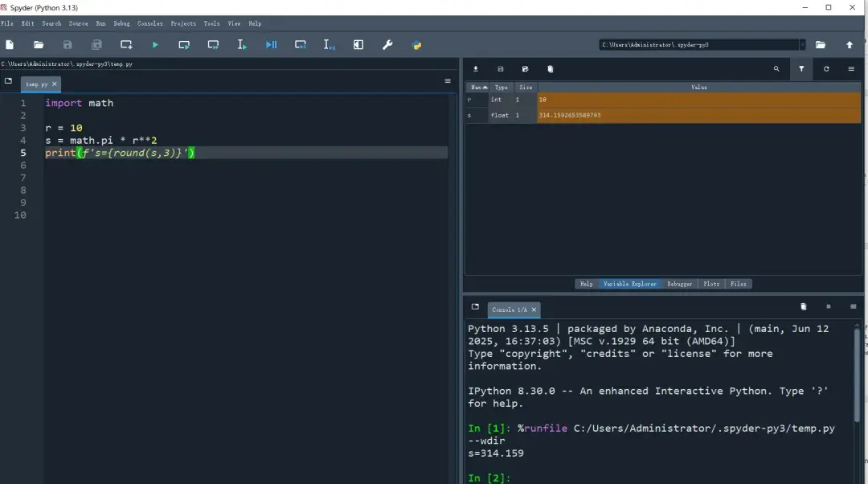Switch to the Help tab
This screenshot has width=868, height=484.
coord(586,283)
